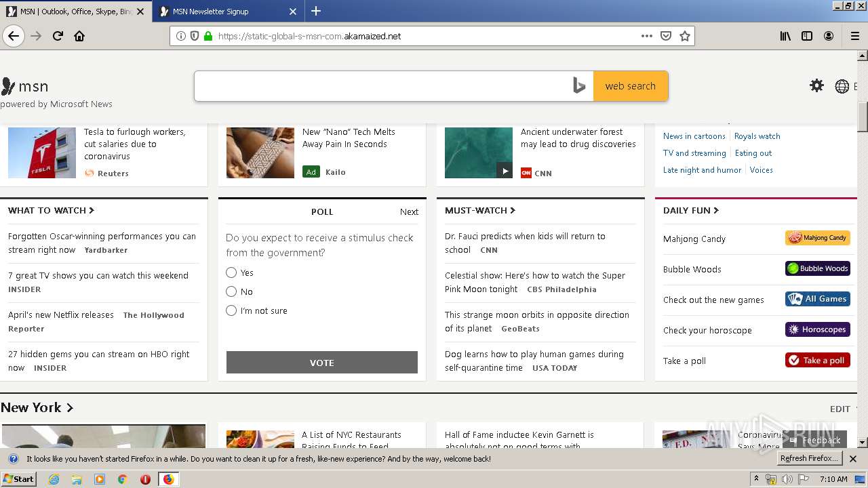Viewport: 868px width, 488px height.
Task: Show site information icon in address bar
Action: point(181,36)
